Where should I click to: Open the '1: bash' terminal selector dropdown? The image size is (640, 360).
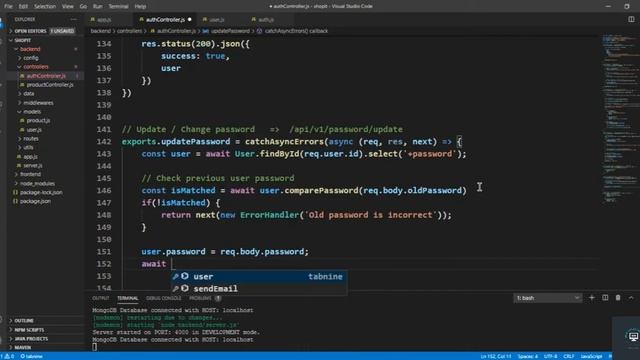(547, 298)
